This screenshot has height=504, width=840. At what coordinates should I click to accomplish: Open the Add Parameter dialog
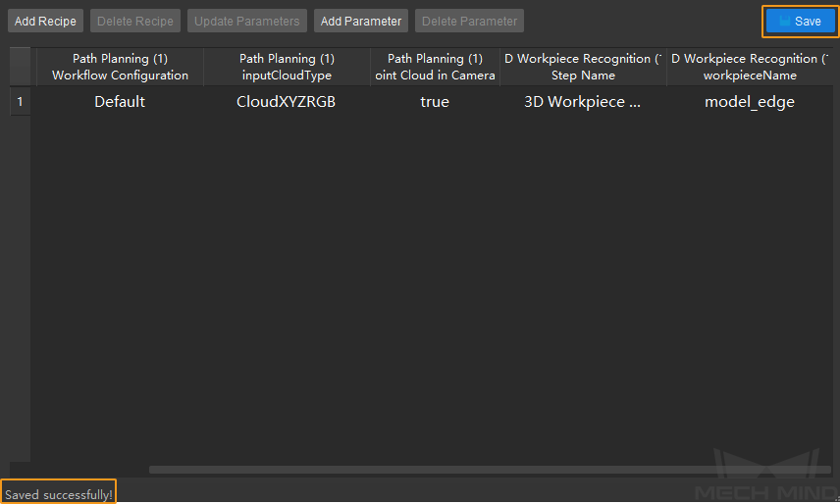tap(361, 21)
